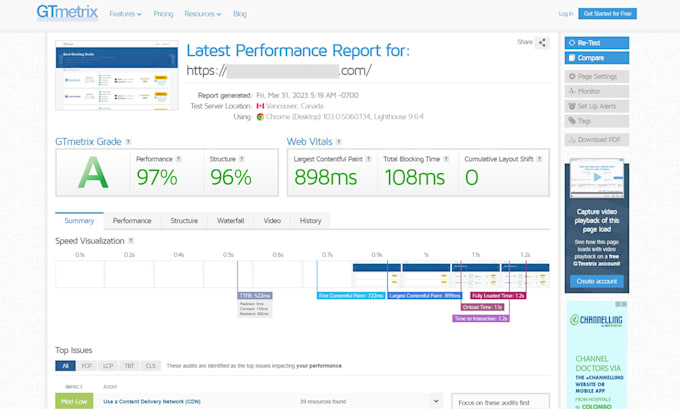680x409 pixels.
Task: Switch to the Structure tab
Action: pyautogui.click(x=184, y=221)
